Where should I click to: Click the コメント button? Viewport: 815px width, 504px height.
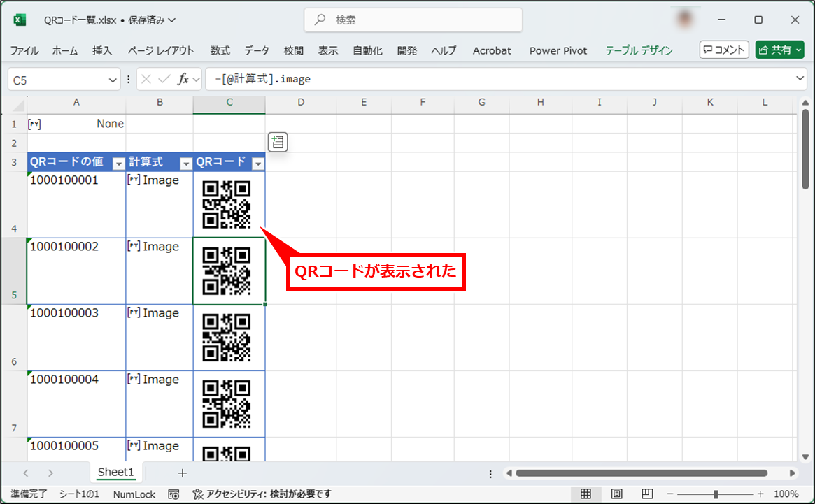click(724, 50)
